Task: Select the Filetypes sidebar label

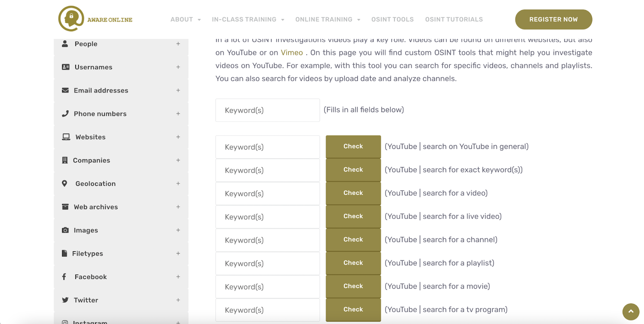Action: (x=87, y=254)
